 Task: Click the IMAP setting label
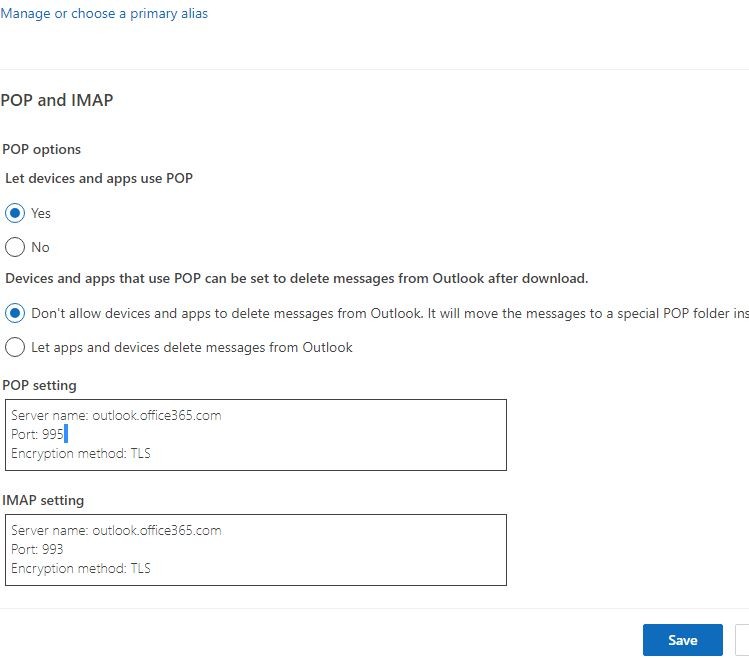click(43, 500)
